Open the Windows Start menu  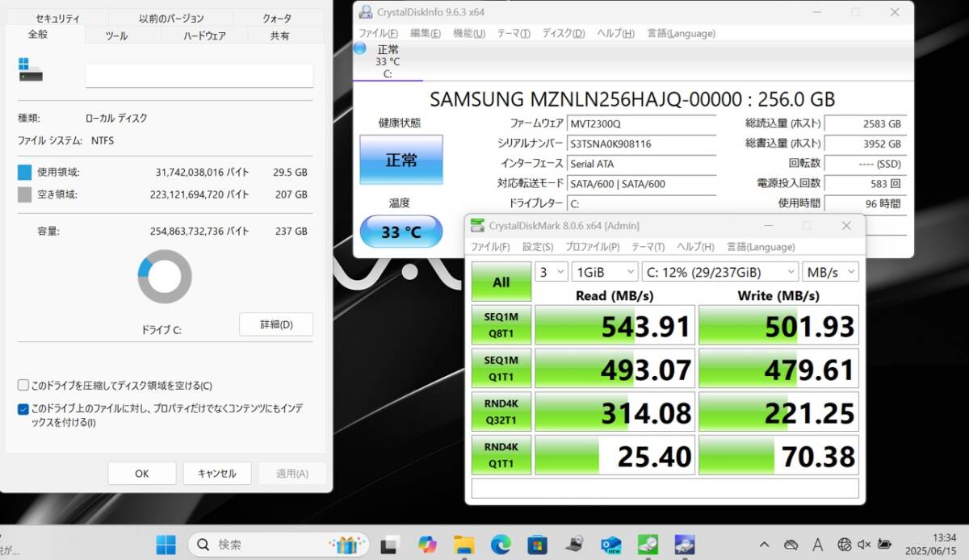click(166, 545)
